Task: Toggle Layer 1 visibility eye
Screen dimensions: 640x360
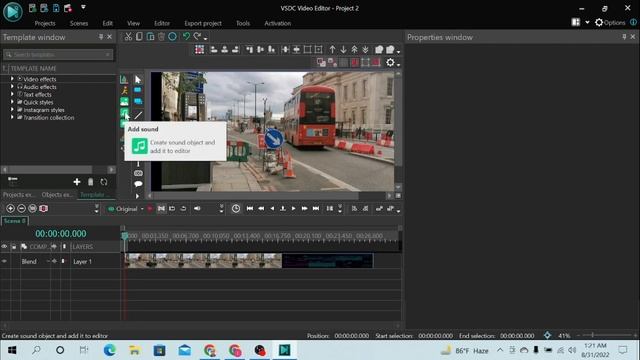Action: (x=4, y=261)
